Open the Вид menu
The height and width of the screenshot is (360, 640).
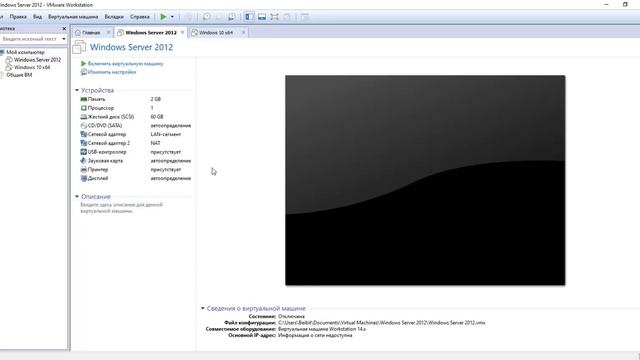point(38,17)
